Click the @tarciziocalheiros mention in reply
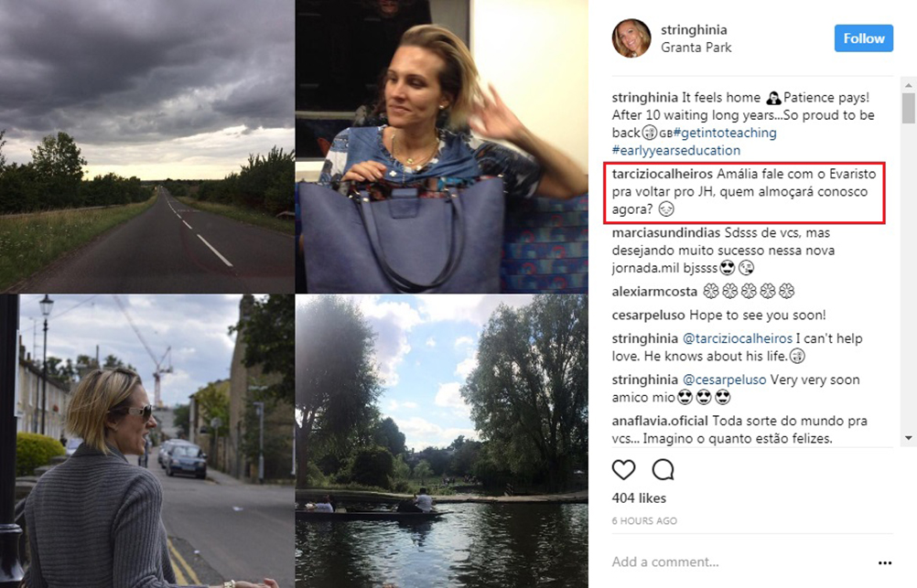The image size is (917, 588). point(742,338)
